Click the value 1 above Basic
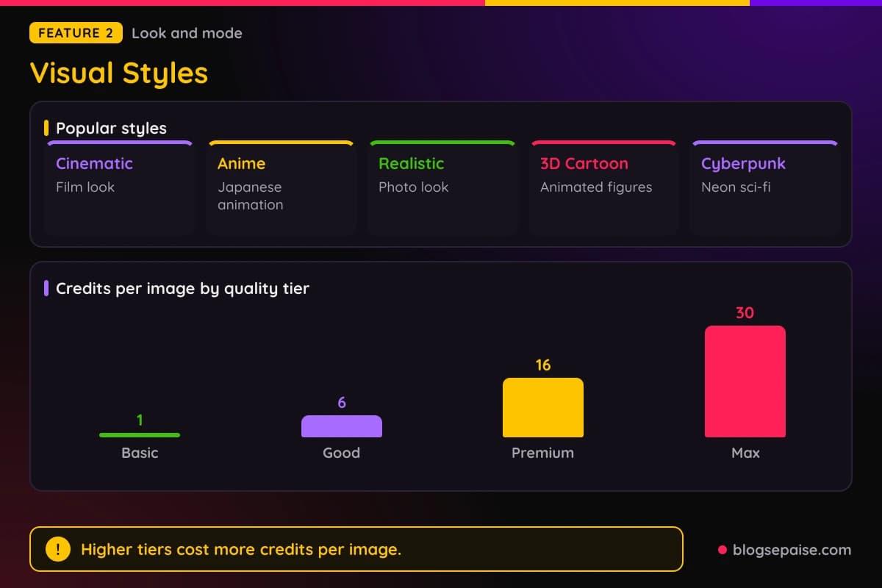The height and width of the screenshot is (588, 882). click(x=140, y=420)
